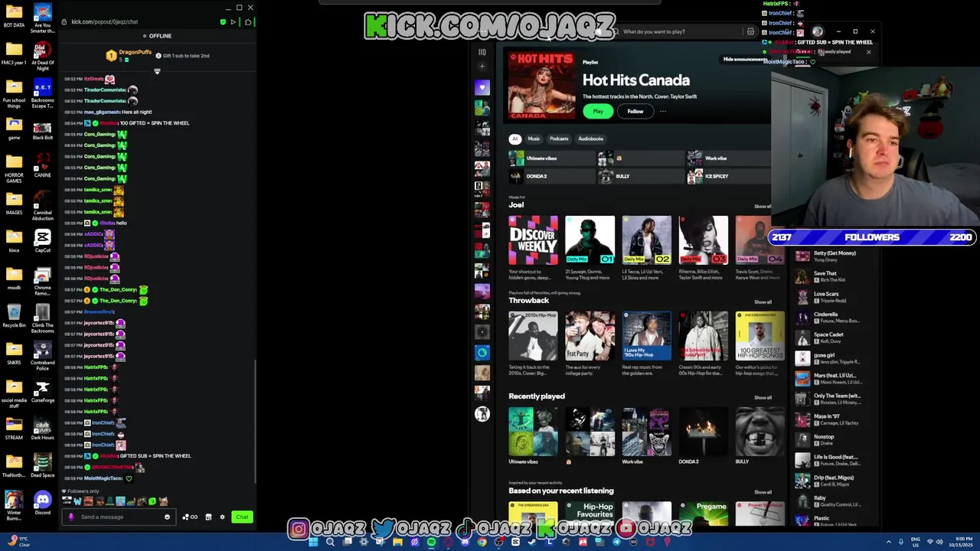Click the green shield icon in address bar
The image size is (980, 551).
[223, 21]
